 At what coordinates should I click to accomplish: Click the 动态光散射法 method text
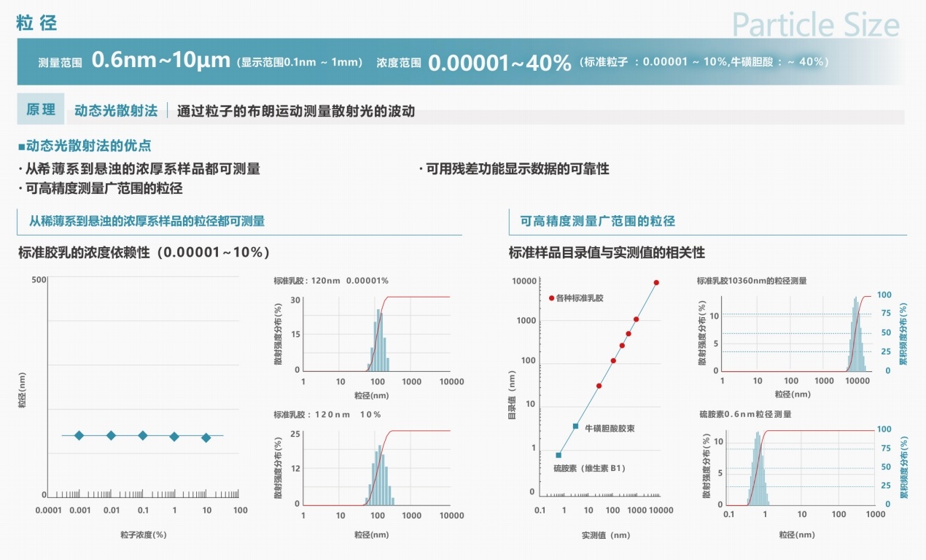pos(116,111)
